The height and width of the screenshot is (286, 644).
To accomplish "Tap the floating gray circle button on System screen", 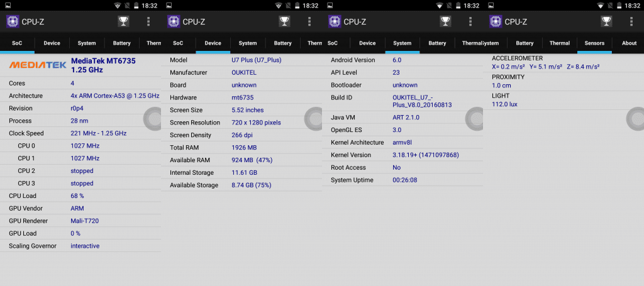I will 474,119.
